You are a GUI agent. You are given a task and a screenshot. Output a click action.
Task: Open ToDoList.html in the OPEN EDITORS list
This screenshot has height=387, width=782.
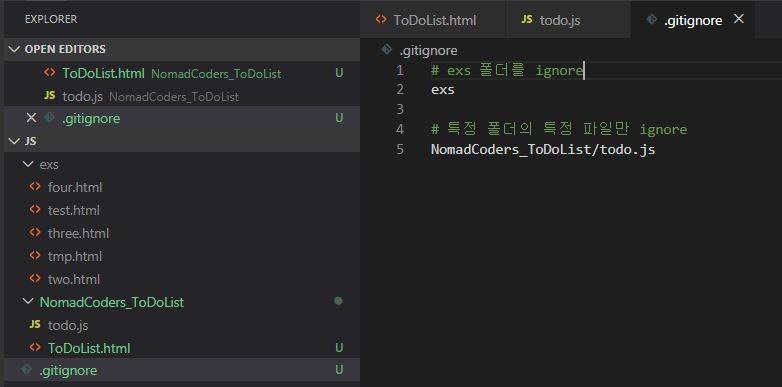click(182, 73)
